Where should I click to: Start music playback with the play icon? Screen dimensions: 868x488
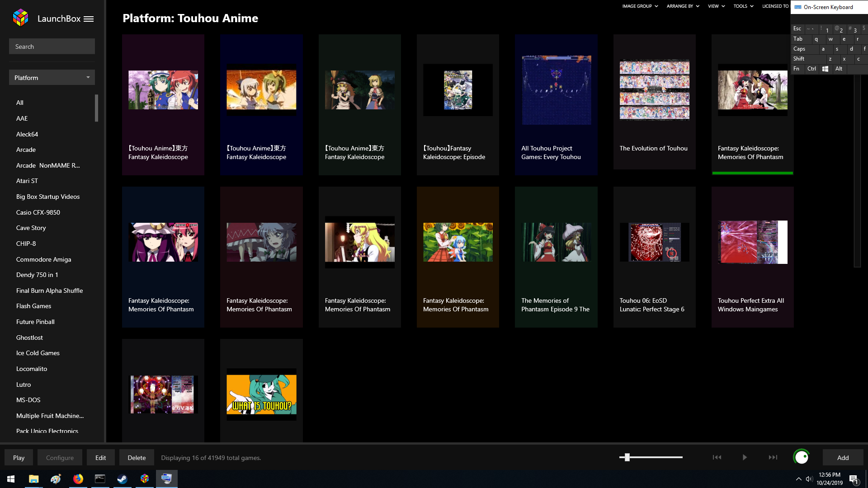pos(745,457)
